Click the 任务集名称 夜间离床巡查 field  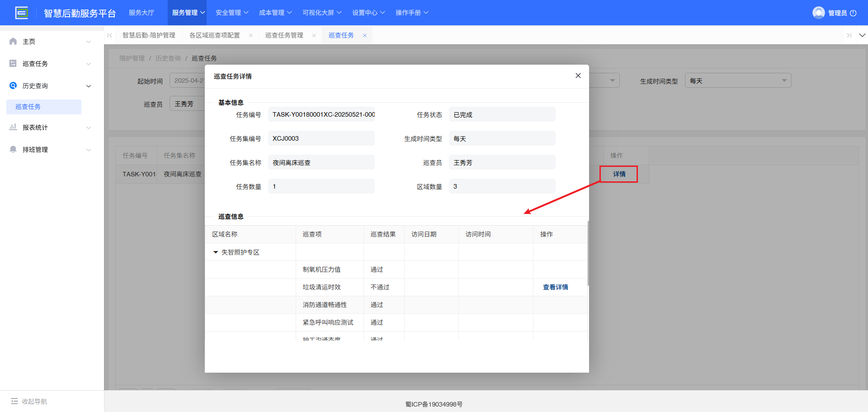point(321,162)
